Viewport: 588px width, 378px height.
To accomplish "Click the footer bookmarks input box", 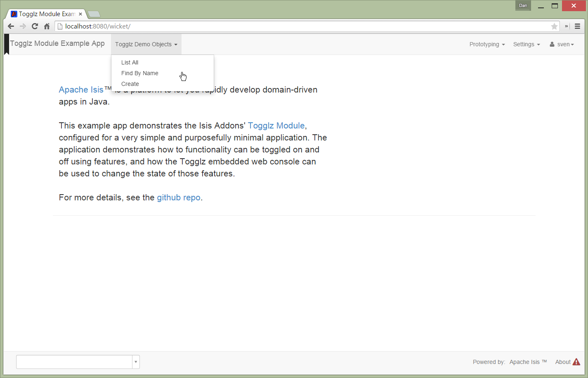I will tap(74, 362).
